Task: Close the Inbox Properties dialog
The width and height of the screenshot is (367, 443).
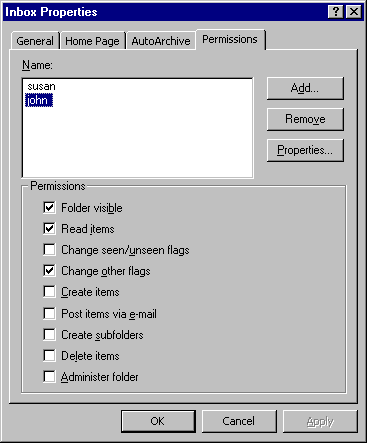Action: coord(353,12)
